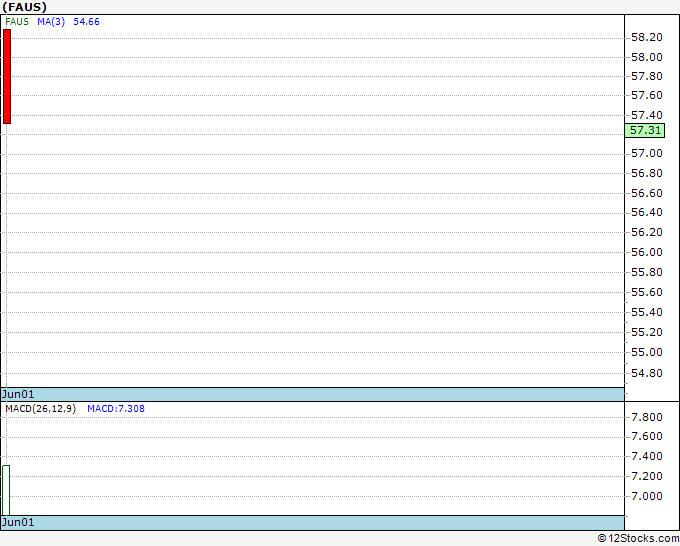The height and width of the screenshot is (546, 680).
Task: Select the 56.00 price axis label
Action: (x=646, y=252)
